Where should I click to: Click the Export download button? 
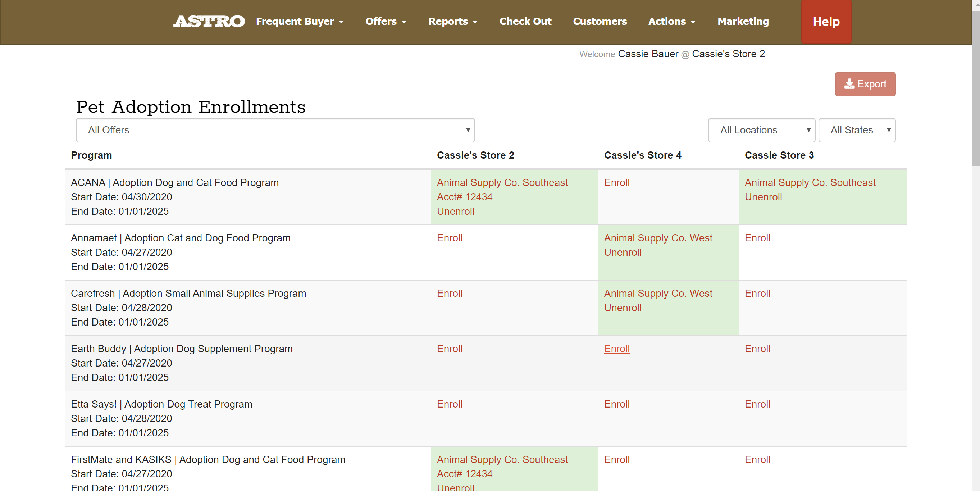[x=865, y=84]
